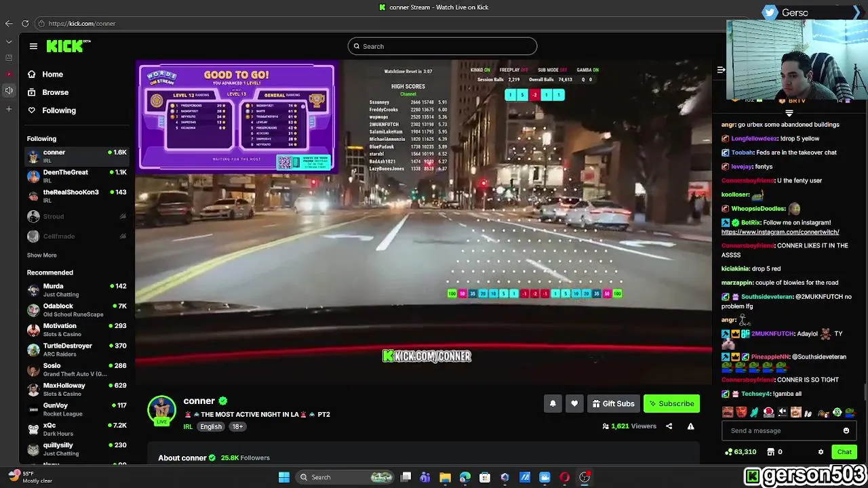Viewport: 868px width, 488px height.
Task: Open theRealShooKon3 channel in Following
Action: 77,196
